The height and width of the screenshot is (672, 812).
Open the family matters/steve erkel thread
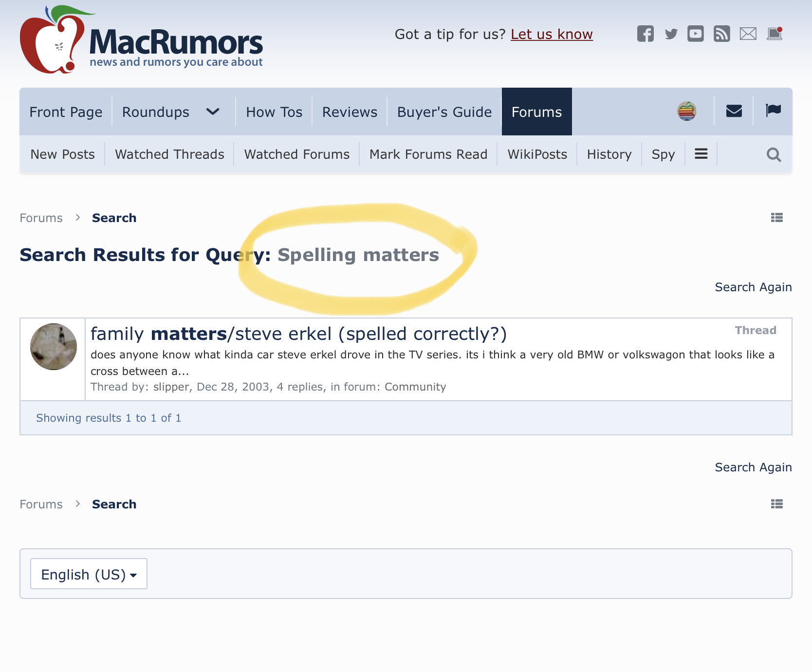point(298,334)
